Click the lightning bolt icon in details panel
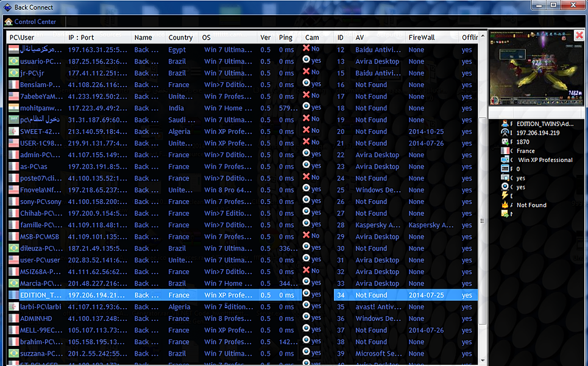 505,195
